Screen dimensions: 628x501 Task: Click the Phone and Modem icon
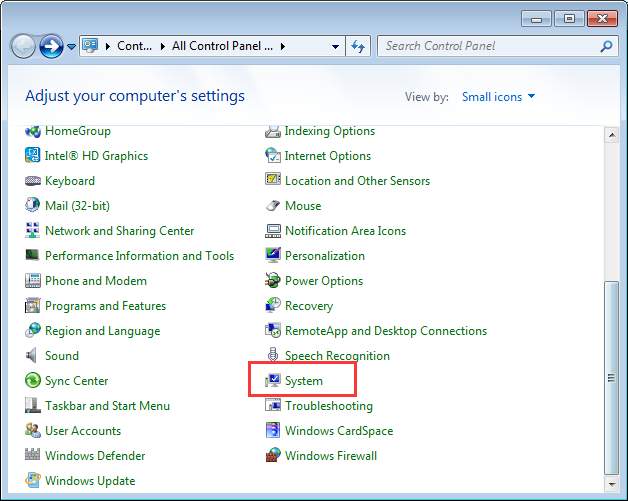click(x=32, y=281)
